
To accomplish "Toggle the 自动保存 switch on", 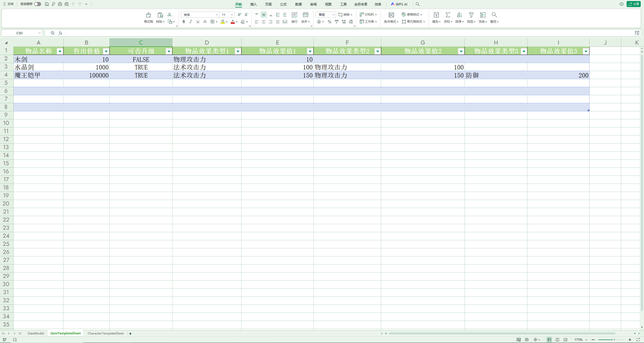I will click(37, 4).
